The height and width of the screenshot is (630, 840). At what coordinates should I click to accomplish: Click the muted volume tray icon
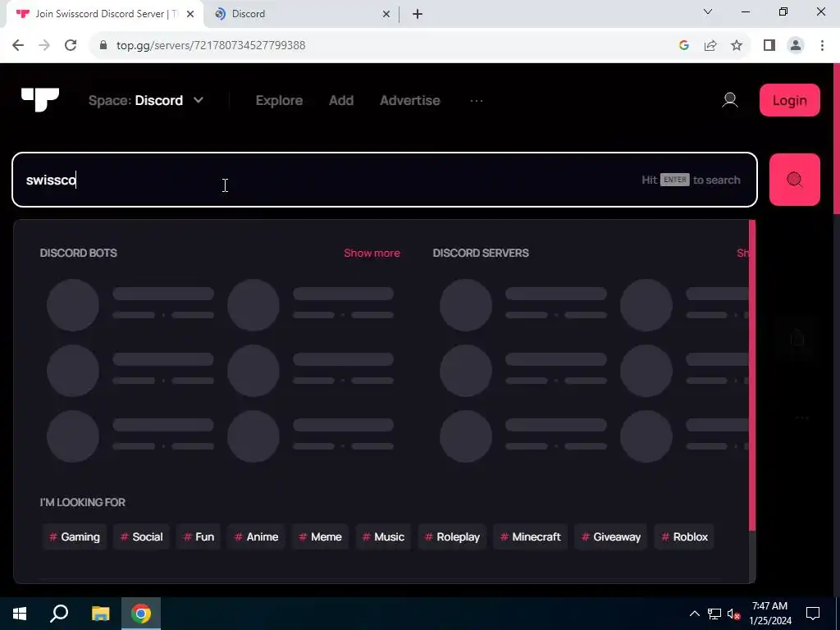tap(733, 614)
